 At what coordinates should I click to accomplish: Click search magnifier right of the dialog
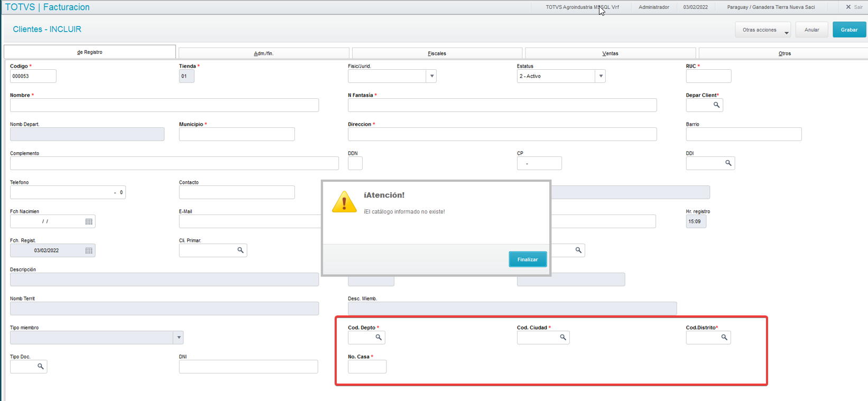pyautogui.click(x=578, y=250)
